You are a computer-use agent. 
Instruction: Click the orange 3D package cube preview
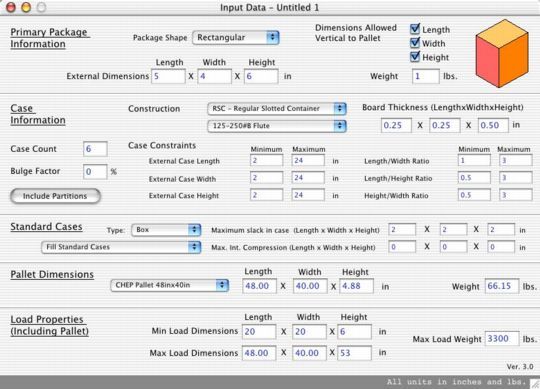[501, 53]
